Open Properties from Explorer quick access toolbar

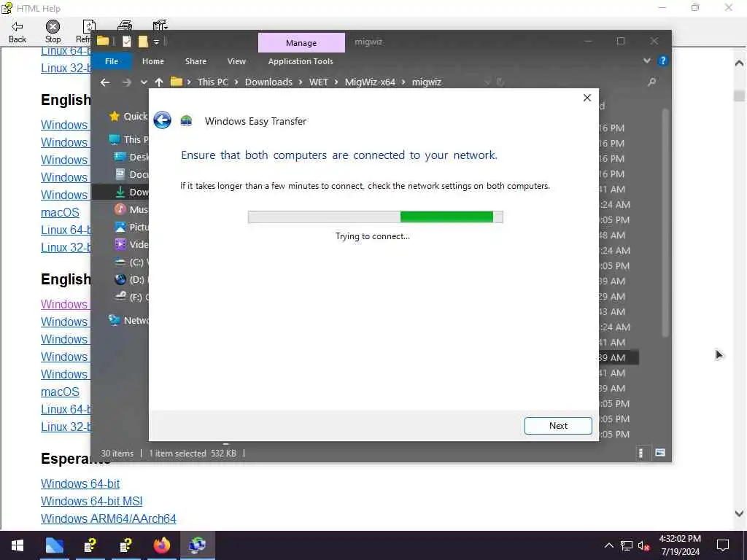coord(126,42)
